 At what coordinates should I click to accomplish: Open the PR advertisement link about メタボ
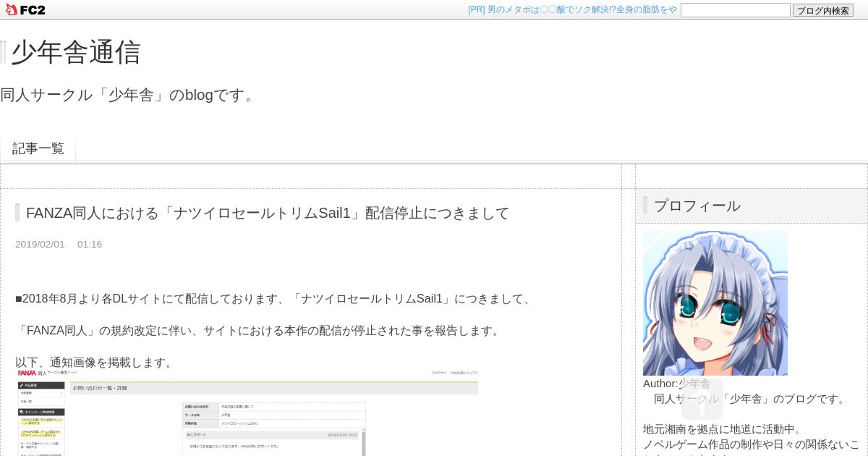(572, 9)
